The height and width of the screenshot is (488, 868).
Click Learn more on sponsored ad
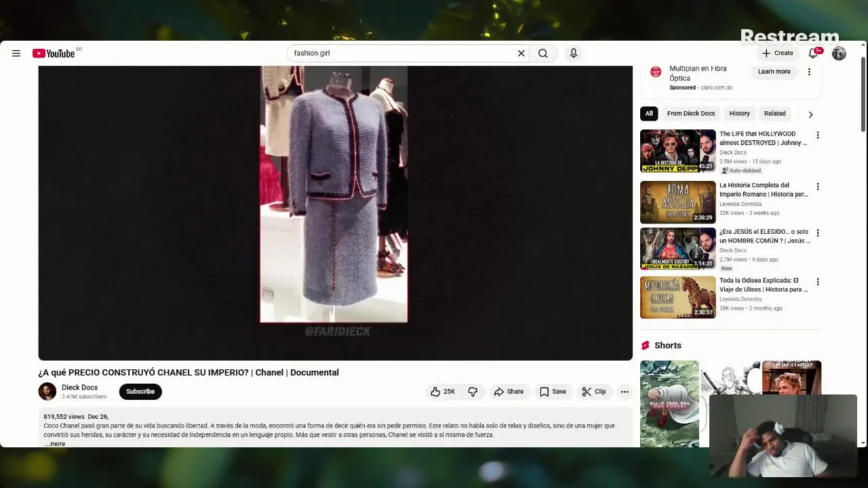tap(774, 72)
